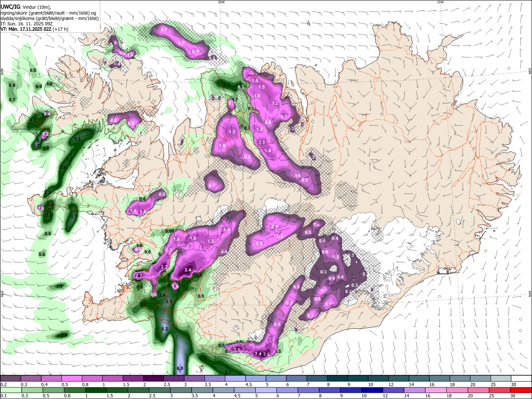Viewport: 532px width, 399px height.
Task: Click the 1.8 rainfall value on the map
Action: (x=63, y=167)
